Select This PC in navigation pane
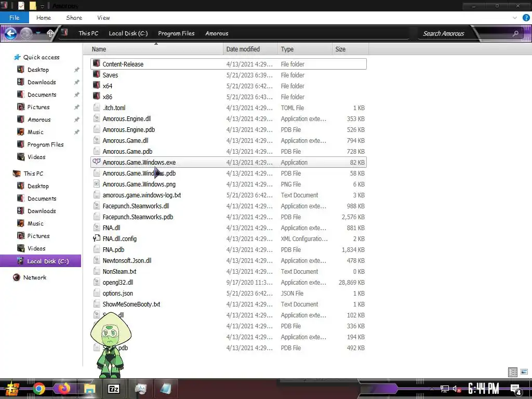532x399 pixels. (x=33, y=174)
